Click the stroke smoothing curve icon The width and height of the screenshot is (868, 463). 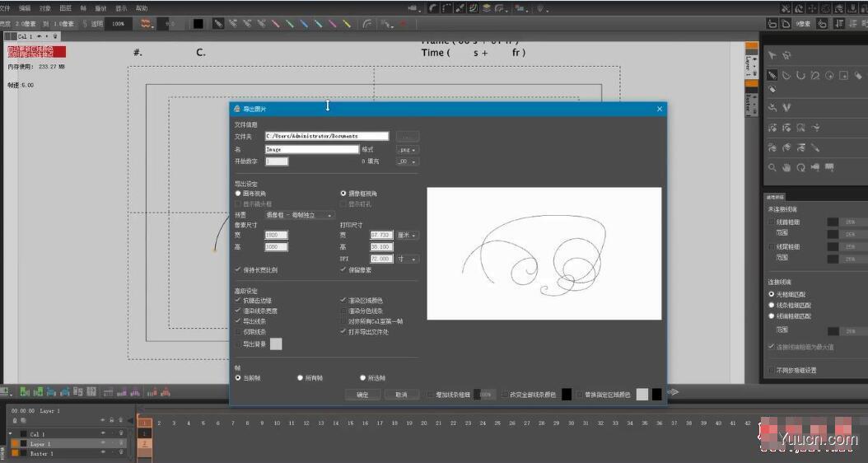click(367, 24)
